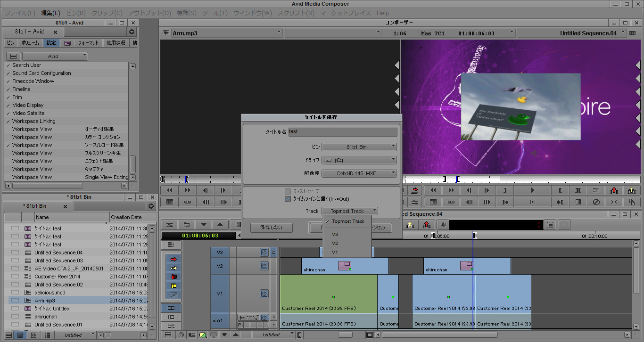Image resolution: width=644 pixels, height=342 pixels.
Task: Open timeline fast menu at bottom-left of timeline
Action: tap(167, 335)
